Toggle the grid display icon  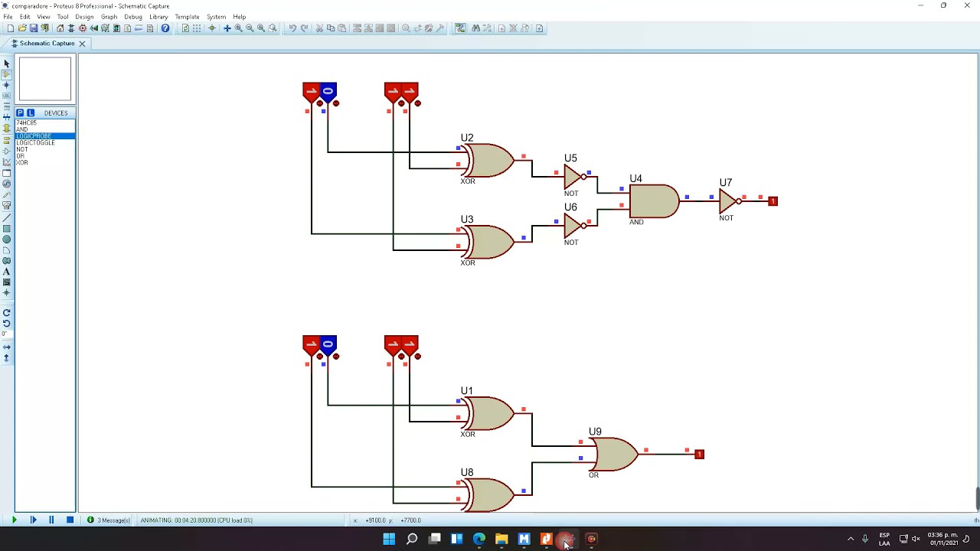pyautogui.click(x=197, y=28)
